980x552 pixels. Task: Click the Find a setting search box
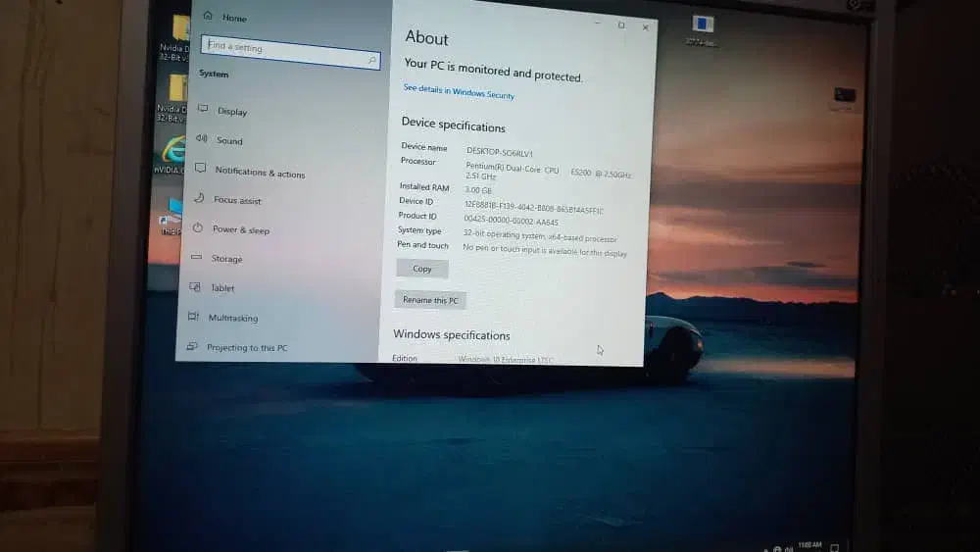click(291, 52)
